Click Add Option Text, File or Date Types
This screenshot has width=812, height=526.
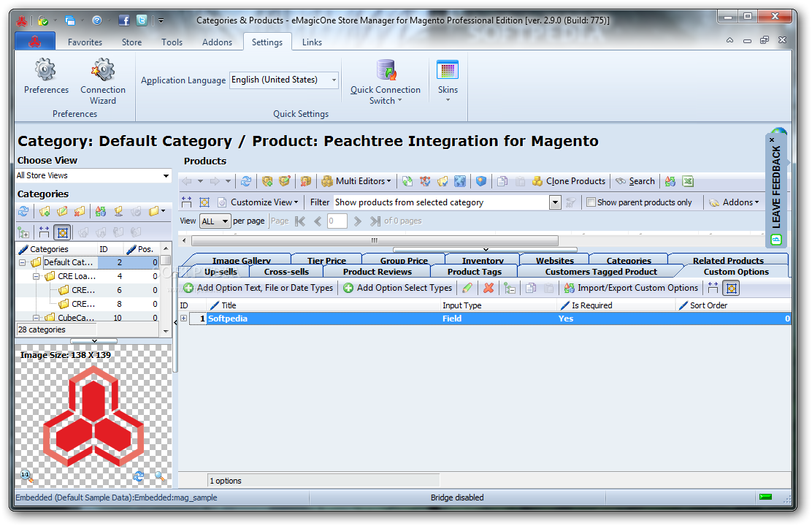258,288
